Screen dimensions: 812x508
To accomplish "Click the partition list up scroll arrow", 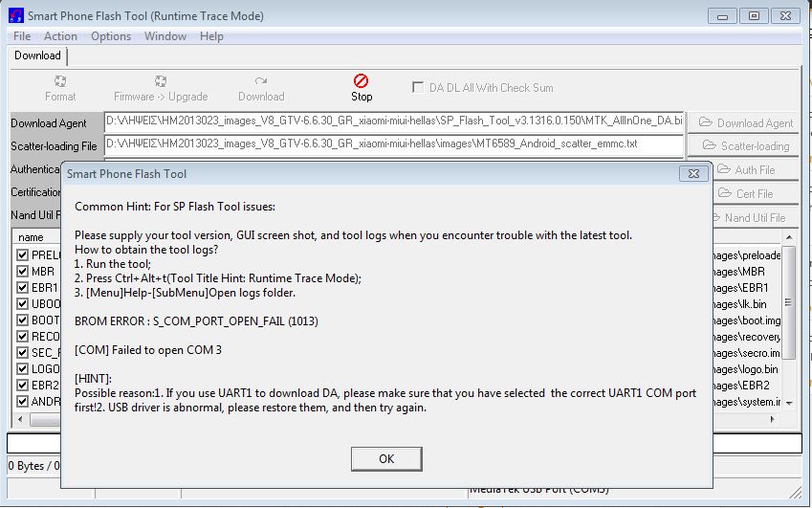I will pos(789,237).
